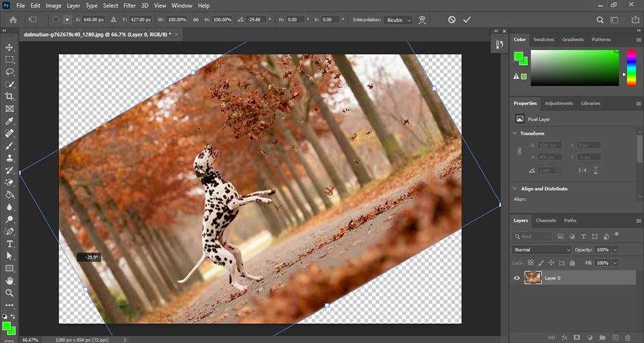The image size is (644, 343).
Task: Select the Eraser tool
Action: pyautogui.click(x=9, y=182)
